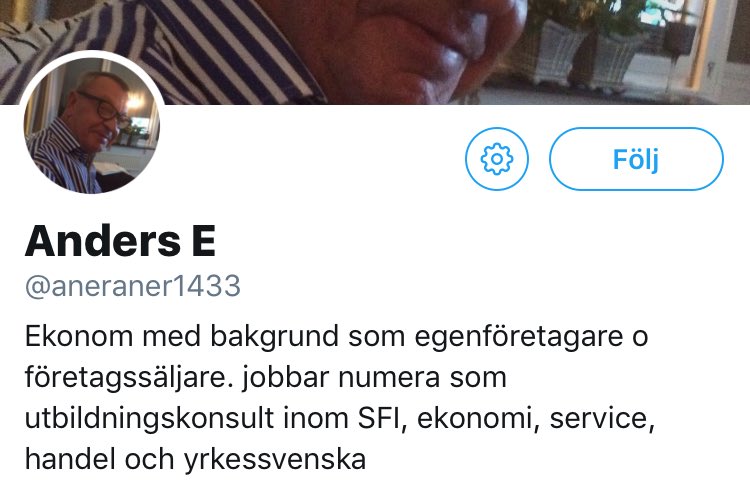Click the word utbildningskonsult in the bio
The height and width of the screenshot is (504, 750).
coord(149,419)
